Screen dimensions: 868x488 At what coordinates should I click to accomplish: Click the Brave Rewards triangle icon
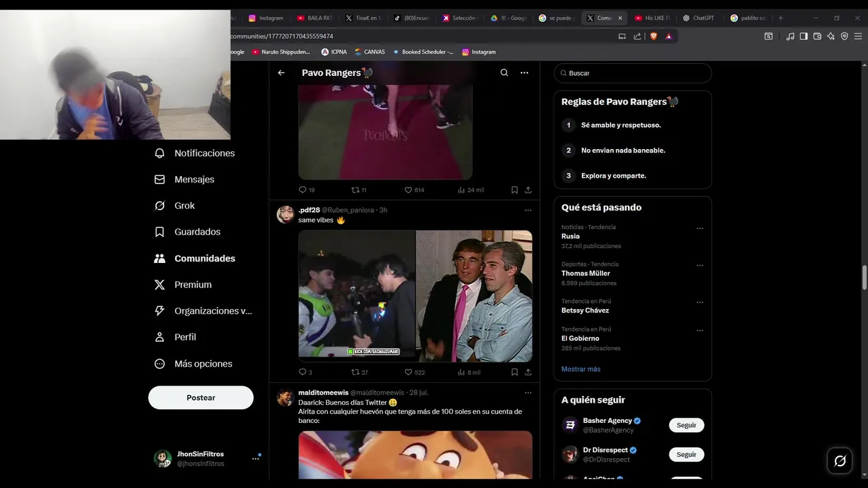[669, 37]
